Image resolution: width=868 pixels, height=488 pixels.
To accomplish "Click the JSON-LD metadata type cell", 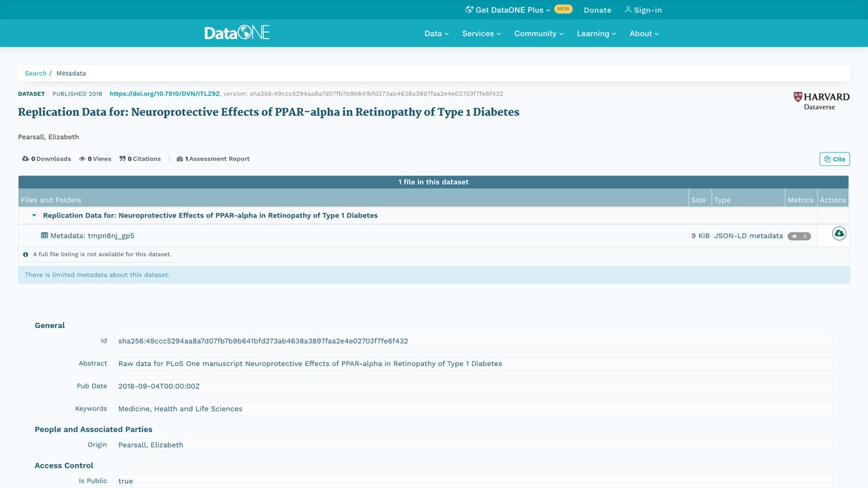I will point(748,236).
